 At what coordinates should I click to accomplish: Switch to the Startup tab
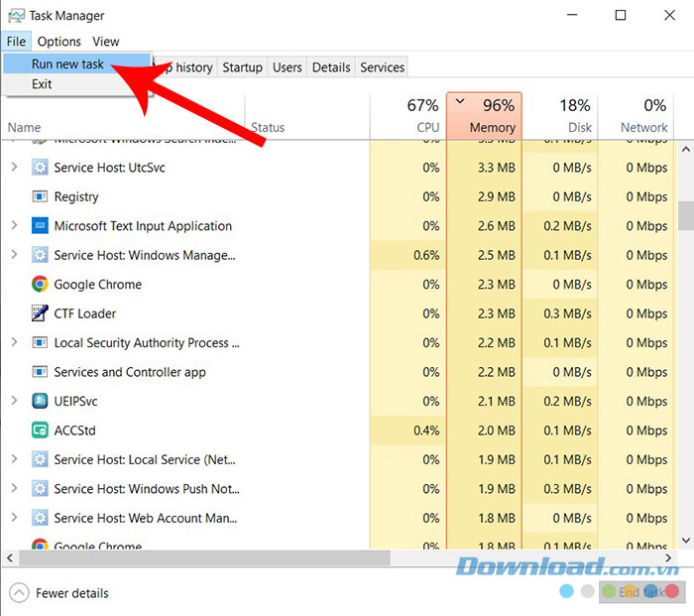point(242,67)
